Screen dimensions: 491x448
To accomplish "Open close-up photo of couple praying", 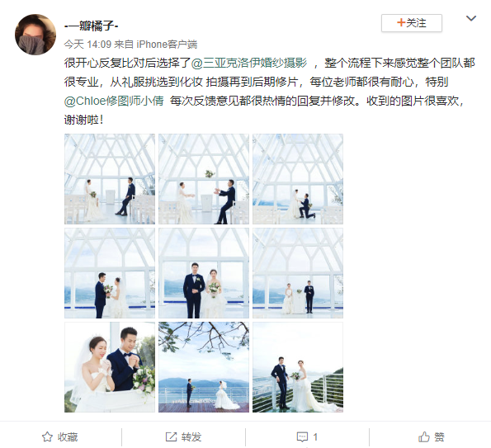I will (x=110, y=367).
